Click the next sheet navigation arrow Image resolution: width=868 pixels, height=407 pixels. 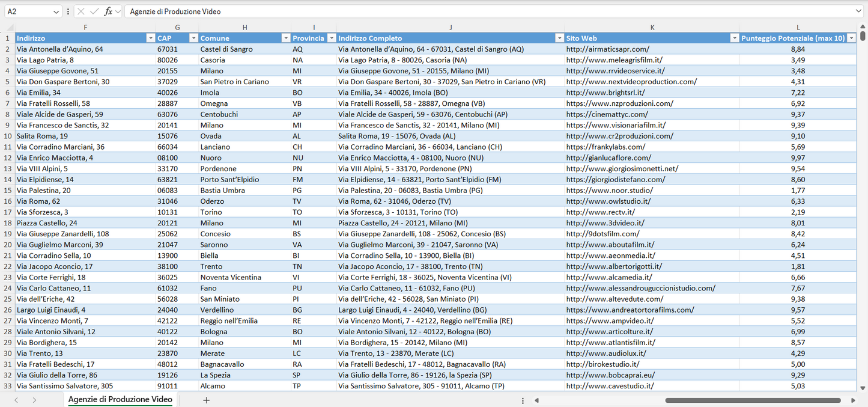point(34,400)
